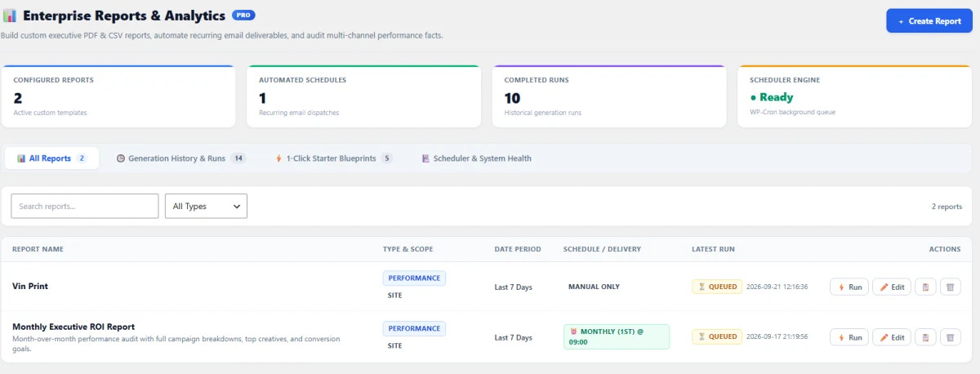Open the All Reports tab
Screen dimensions: 980x374
[52, 158]
